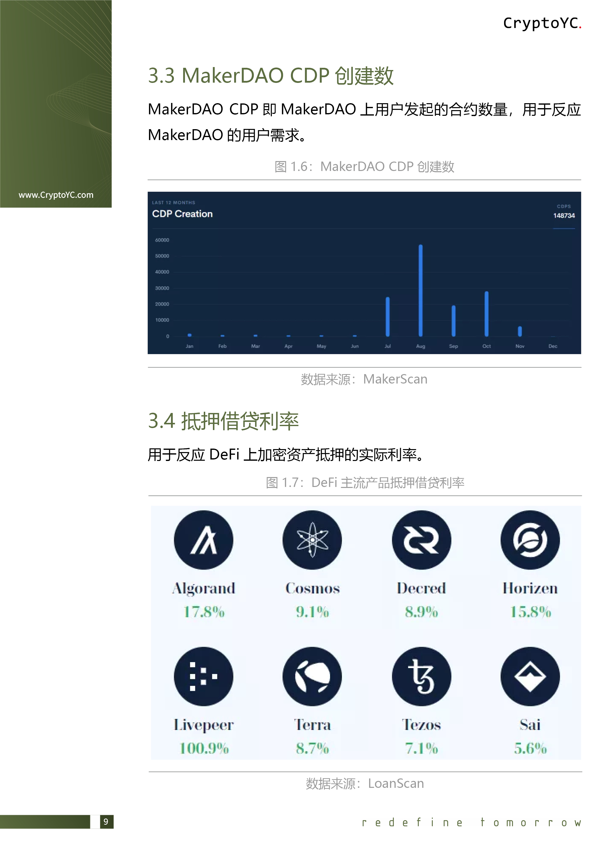Click the August bar in CDP chart
Image resolution: width=614 pixels, height=868 pixels.
coord(421,290)
